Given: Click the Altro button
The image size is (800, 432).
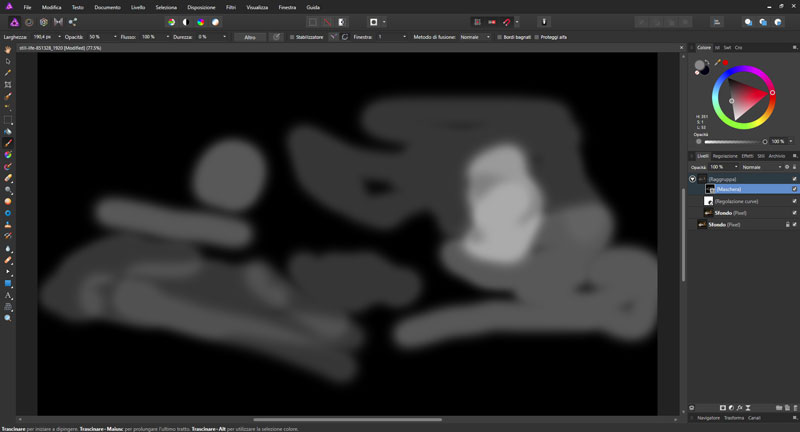Looking at the screenshot, I should pos(250,37).
